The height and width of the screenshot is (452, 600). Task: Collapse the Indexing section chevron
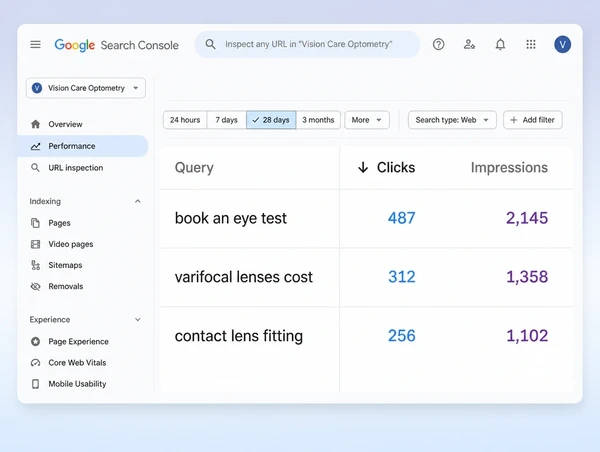(138, 201)
